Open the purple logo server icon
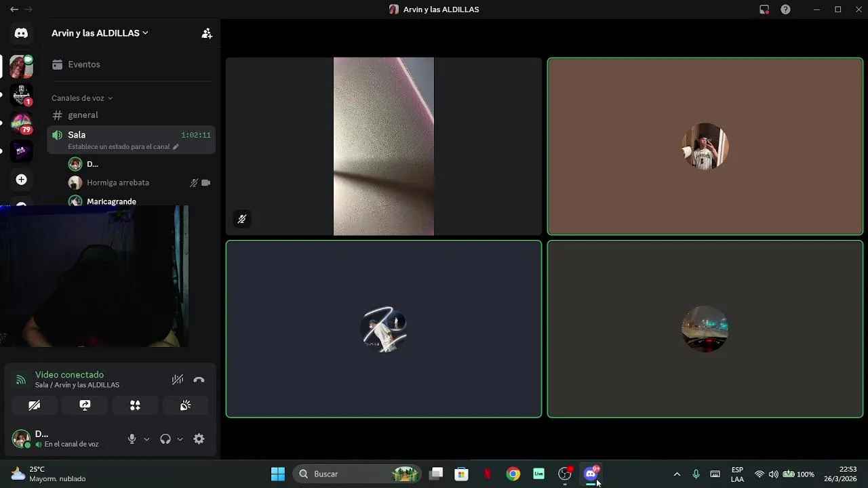868x488 pixels. (x=21, y=151)
